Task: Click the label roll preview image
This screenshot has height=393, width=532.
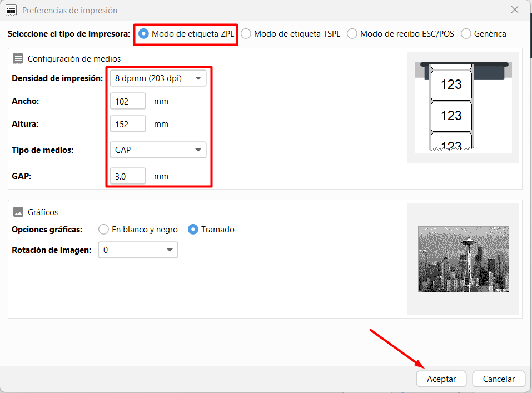Action: point(463,107)
